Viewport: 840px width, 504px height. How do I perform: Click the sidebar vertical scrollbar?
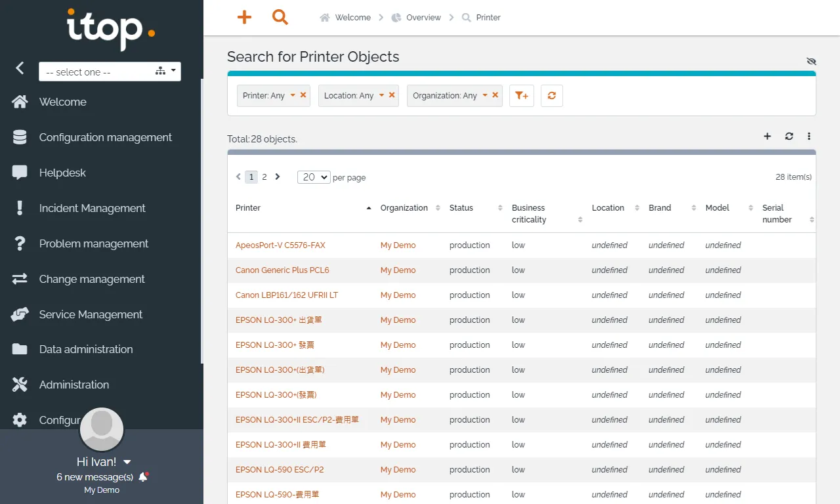(201, 220)
